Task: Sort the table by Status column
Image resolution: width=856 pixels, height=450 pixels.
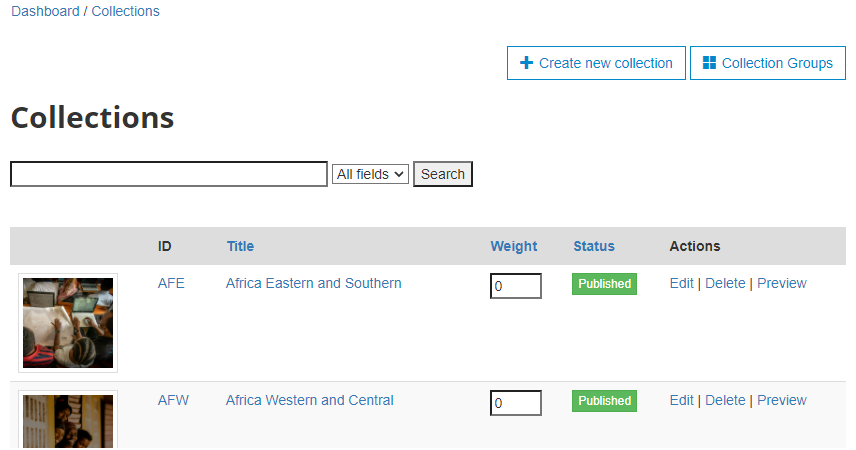Action: coord(594,246)
